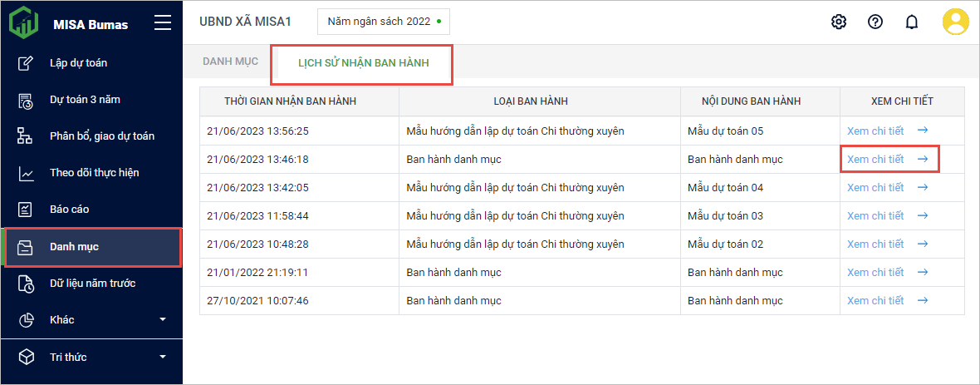Viewport: 980px width, 385px height.
Task: Click Xem chi tiết for Mẫu dự toán 05
Action: point(875,131)
